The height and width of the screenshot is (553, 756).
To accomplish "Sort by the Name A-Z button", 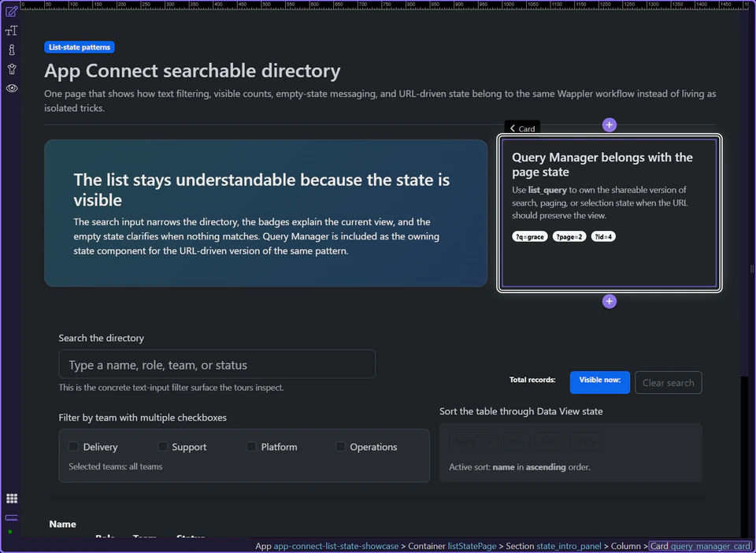I will point(473,442).
